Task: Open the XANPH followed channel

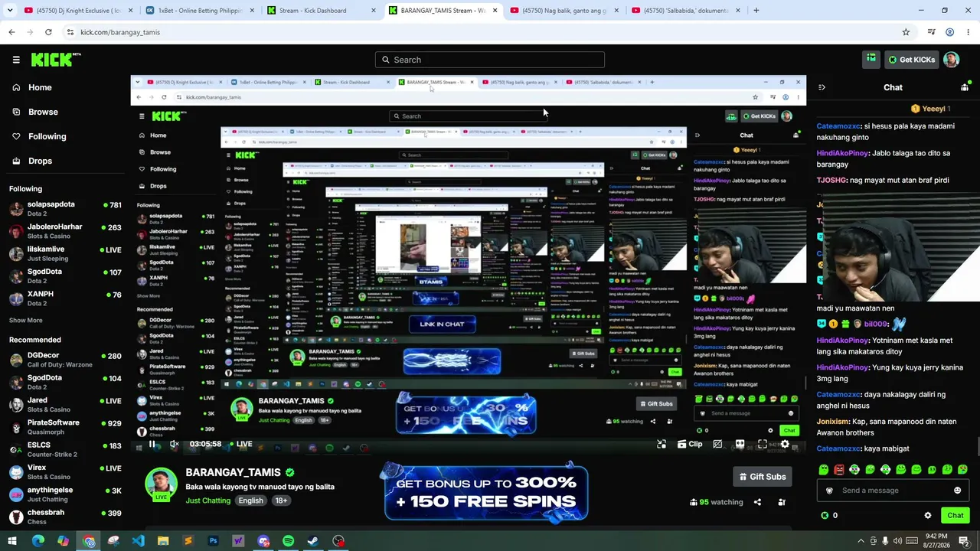Action: point(65,298)
